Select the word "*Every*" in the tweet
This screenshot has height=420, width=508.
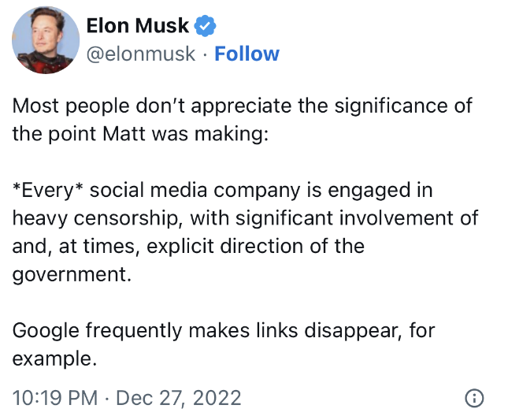coord(44,190)
